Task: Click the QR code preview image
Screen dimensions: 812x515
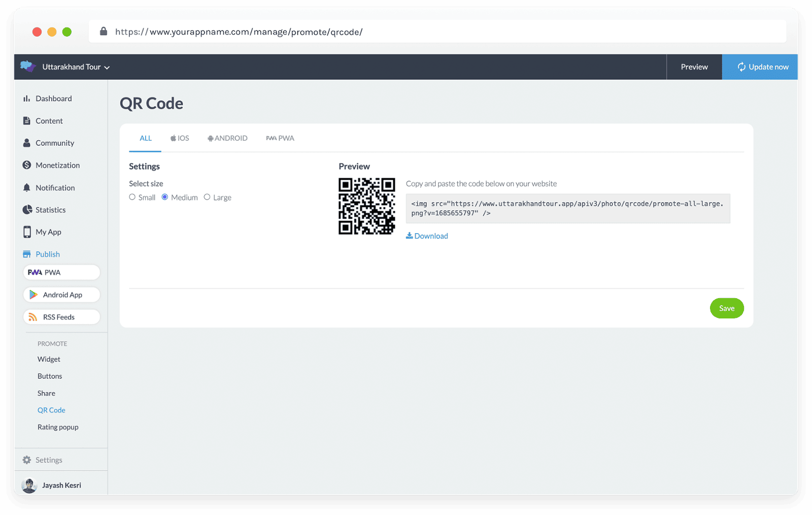Action: tap(366, 206)
